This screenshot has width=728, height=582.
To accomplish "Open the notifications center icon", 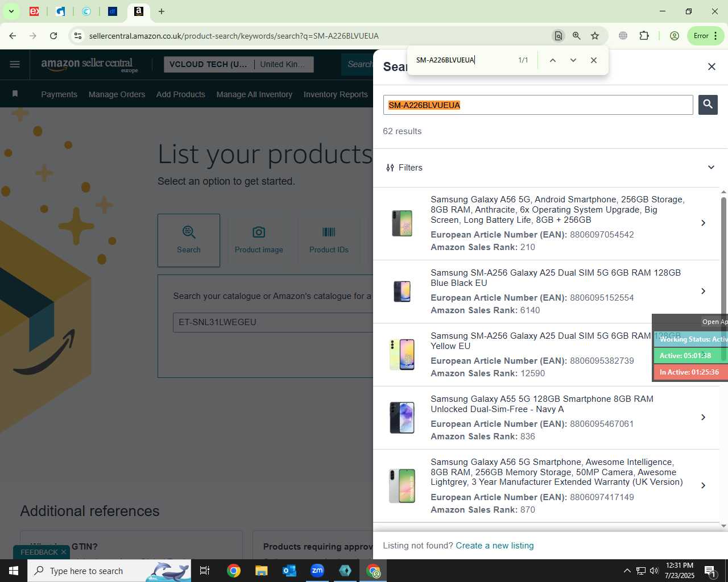I will 710,571.
